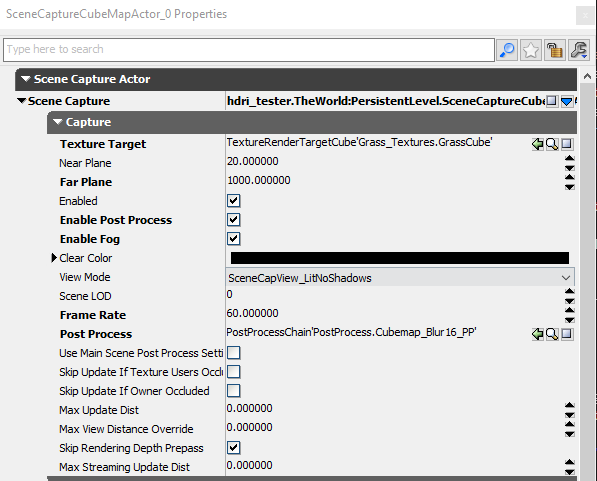Increase Frame Rate with up arrow
This screenshot has width=597, height=481.
(570, 310)
